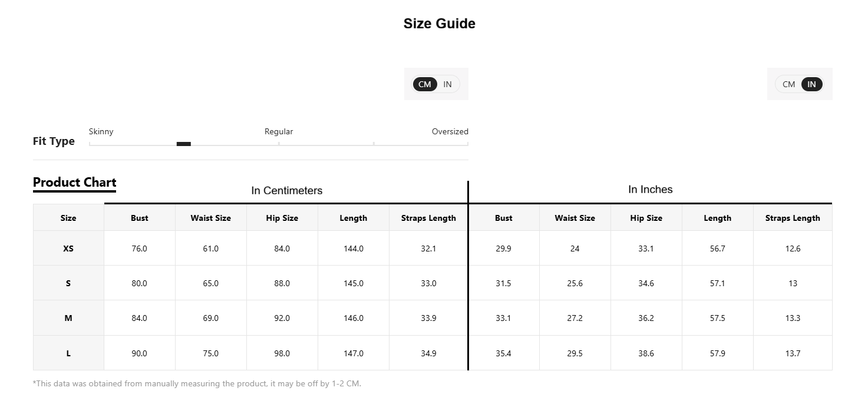This screenshot has width=868, height=414.
Task: Select the XS size row label
Action: (x=68, y=249)
